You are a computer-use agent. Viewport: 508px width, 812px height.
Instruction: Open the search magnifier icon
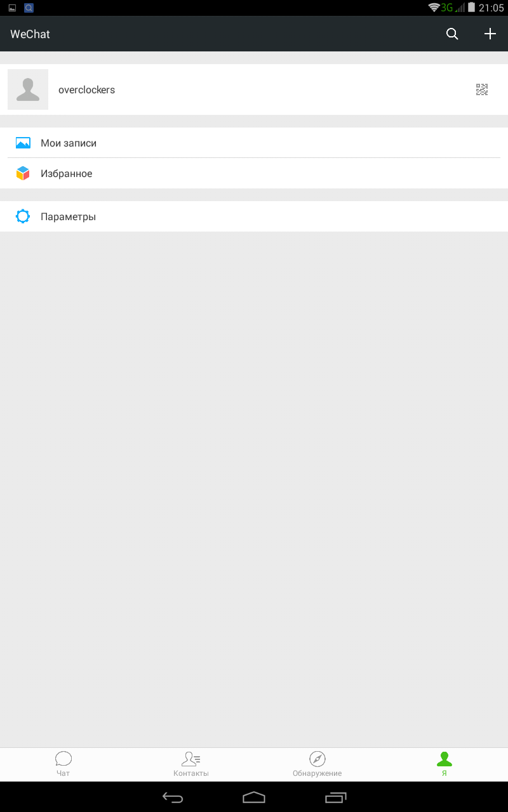452,34
